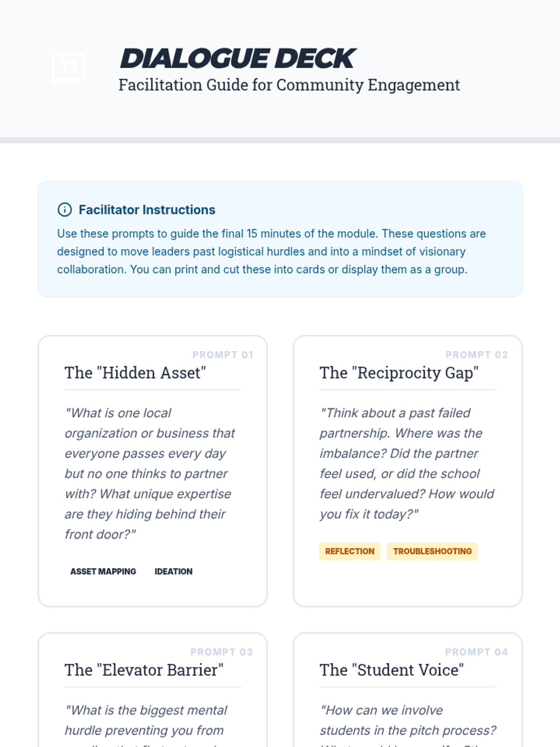
Task: Click the Prompt 02 label
Action: (476, 355)
